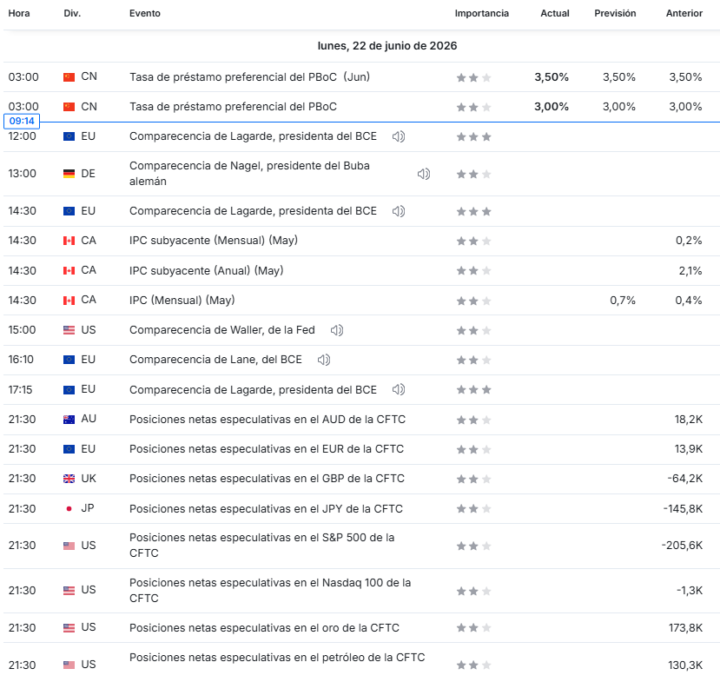Click the 09:14 current time marker
The height and width of the screenshot is (682, 720).
[22, 121]
